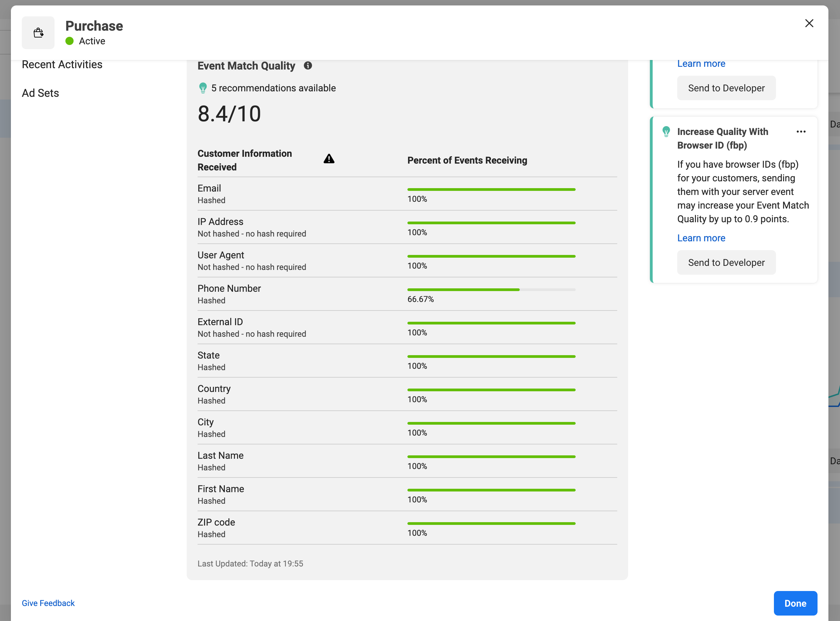The height and width of the screenshot is (621, 840).
Task: Click the 66.67% value text
Action: click(x=420, y=299)
